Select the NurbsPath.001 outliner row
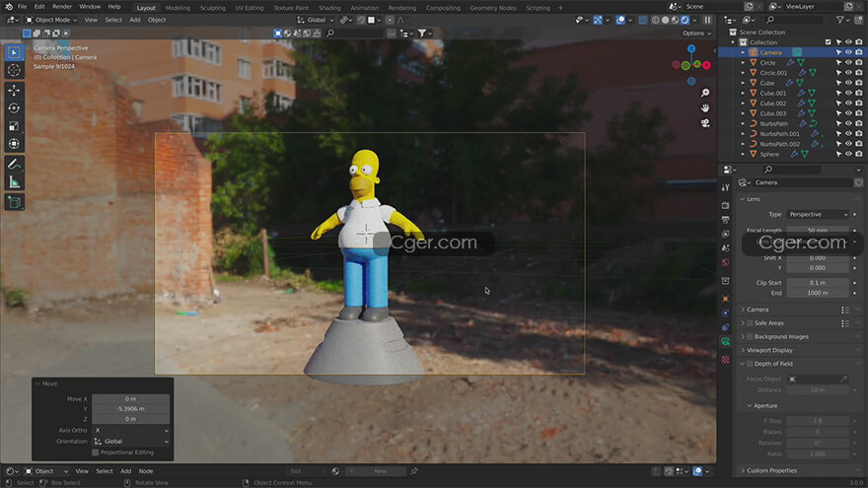The width and height of the screenshot is (868, 488). tap(779, 134)
